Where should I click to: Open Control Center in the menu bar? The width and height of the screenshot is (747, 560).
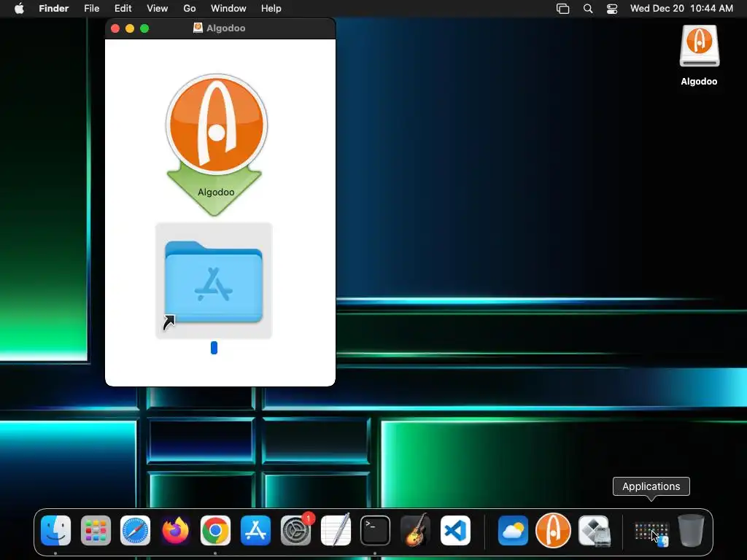click(612, 9)
